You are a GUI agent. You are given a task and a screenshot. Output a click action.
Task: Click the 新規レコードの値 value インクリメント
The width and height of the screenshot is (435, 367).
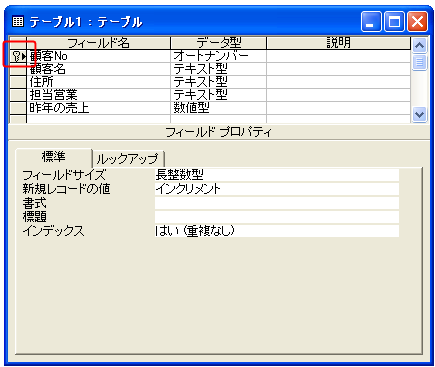point(277,189)
